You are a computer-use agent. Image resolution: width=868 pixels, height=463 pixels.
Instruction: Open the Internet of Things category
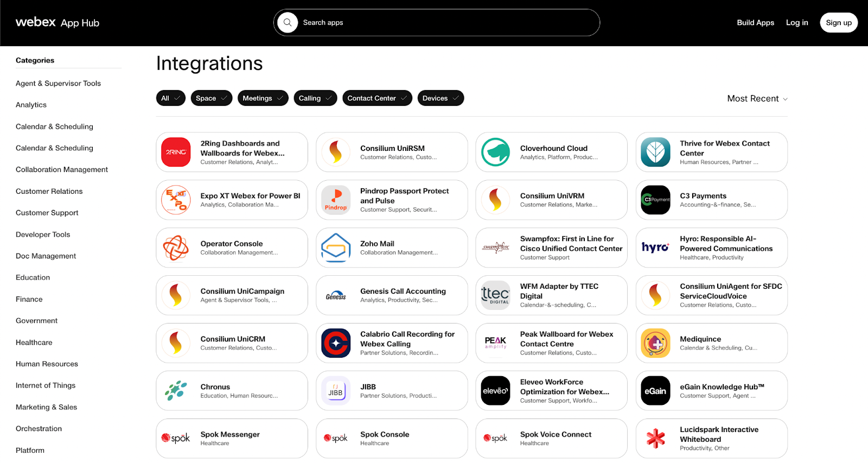[x=46, y=385]
